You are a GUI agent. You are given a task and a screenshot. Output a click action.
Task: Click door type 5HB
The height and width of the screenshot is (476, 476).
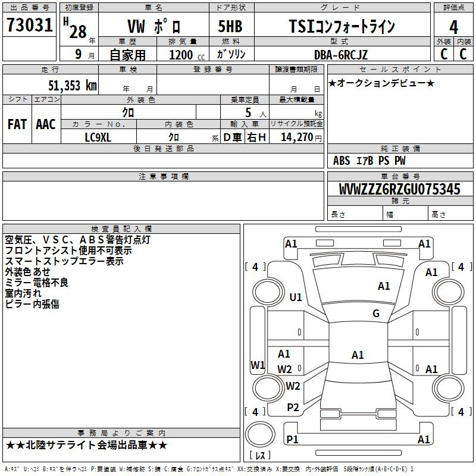click(x=230, y=26)
